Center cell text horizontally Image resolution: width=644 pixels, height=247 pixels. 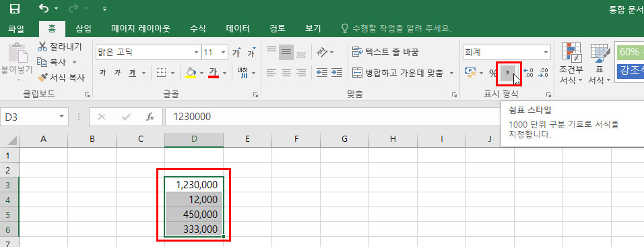[286, 73]
